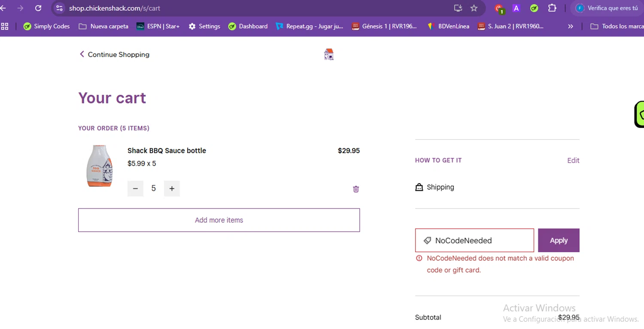The height and width of the screenshot is (329, 644).
Task: Click the green widget on right edge
Action: [x=639, y=115]
